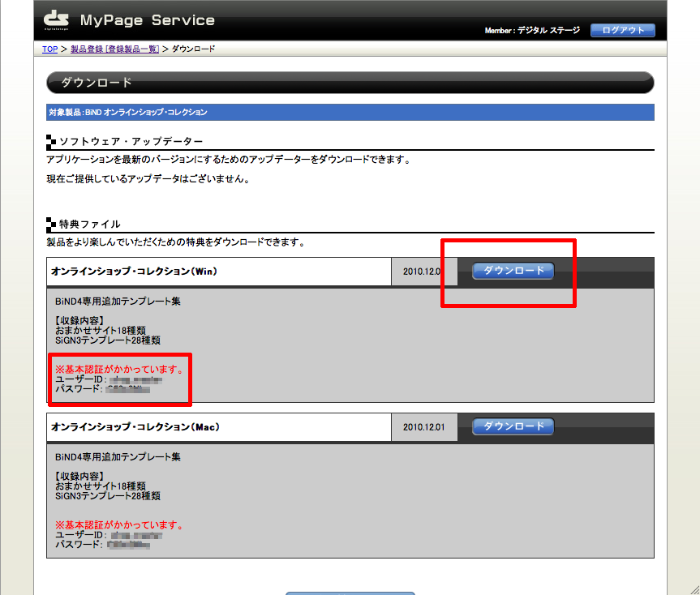Click 現在ご提供しているアップデータはございません text
This screenshot has width=700, height=595.
pyautogui.click(x=148, y=179)
